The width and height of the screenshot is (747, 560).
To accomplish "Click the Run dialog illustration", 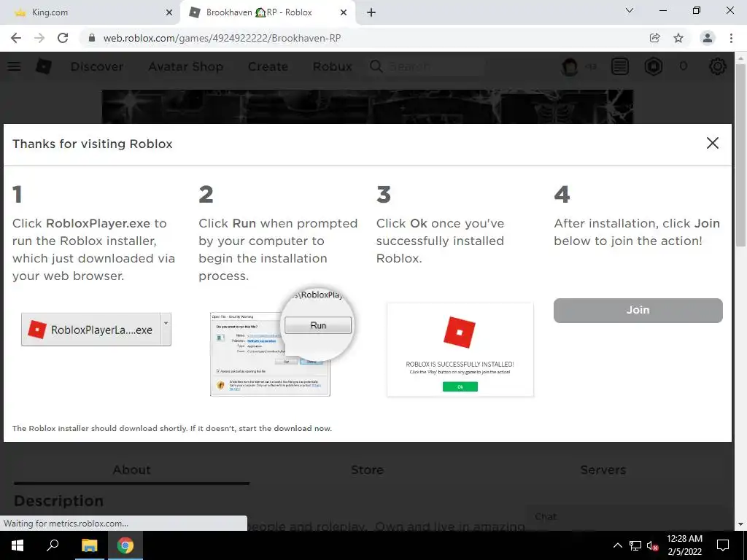I will tap(282, 341).
